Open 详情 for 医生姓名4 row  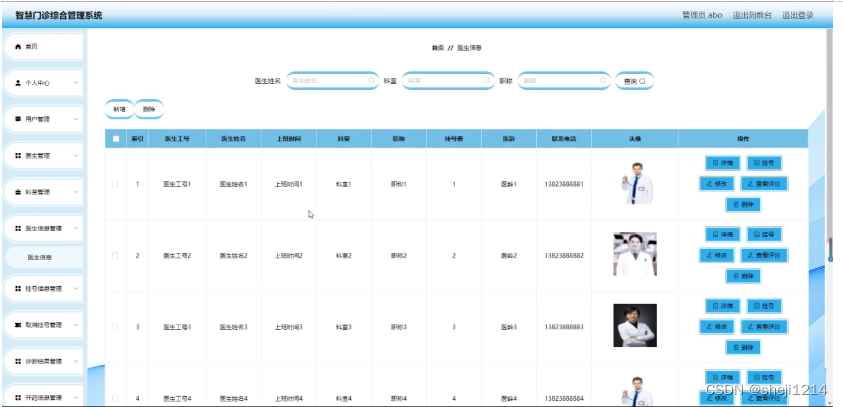tap(723, 377)
